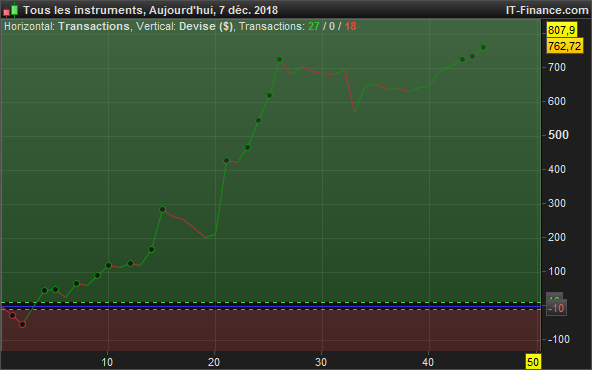Click the 807,9 yellow price label
The width and height of the screenshot is (592, 370).
pos(561,30)
